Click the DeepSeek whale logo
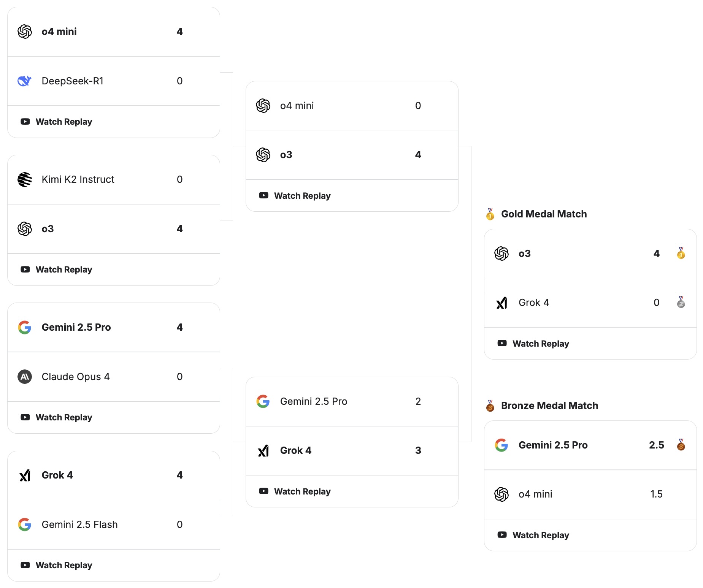 click(x=25, y=81)
